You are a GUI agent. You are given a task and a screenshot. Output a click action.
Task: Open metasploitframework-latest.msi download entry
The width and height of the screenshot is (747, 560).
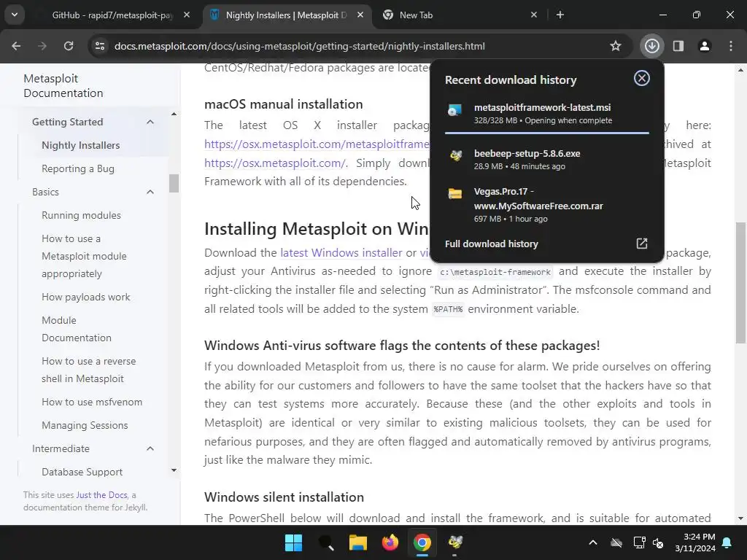point(547,114)
